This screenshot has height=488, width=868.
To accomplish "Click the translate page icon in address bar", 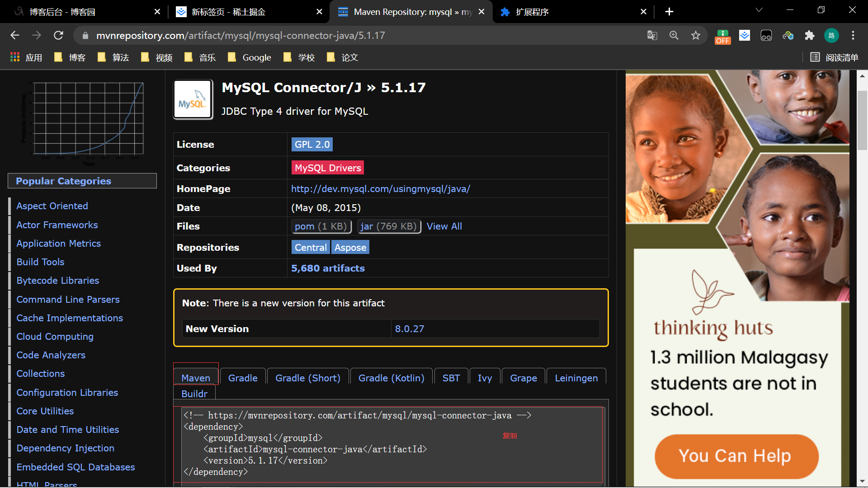I will click(652, 35).
